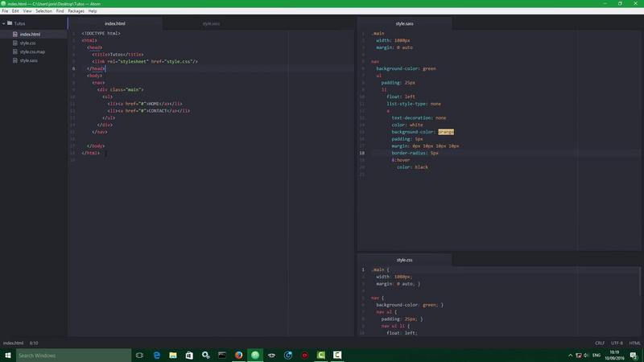The image size is (644, 362).
Task: Click the CONTACT list item line
Action: [149, 111]
